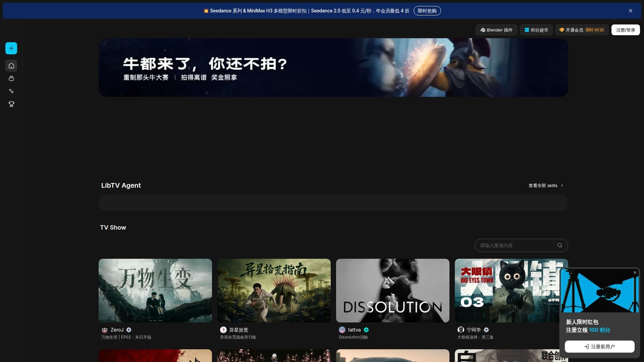This screenshot has width=644, height=362.
Task: Open title 万物生变 | EP02：末日开端
Action: (126, 337)
